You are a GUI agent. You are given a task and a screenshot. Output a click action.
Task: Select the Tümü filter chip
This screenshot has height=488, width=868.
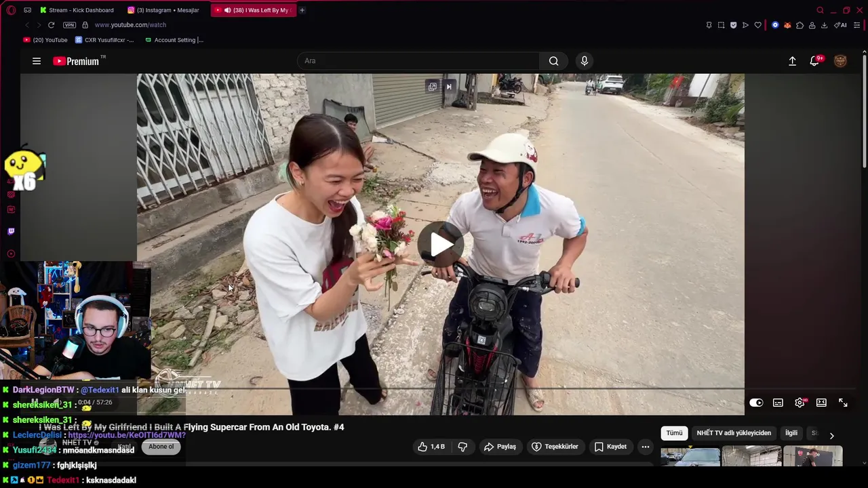click(674, 433)
